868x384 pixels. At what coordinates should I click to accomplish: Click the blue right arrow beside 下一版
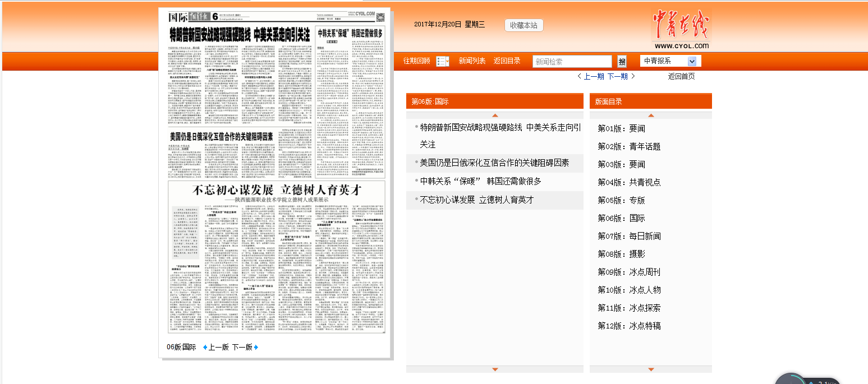tap(256, 347)
